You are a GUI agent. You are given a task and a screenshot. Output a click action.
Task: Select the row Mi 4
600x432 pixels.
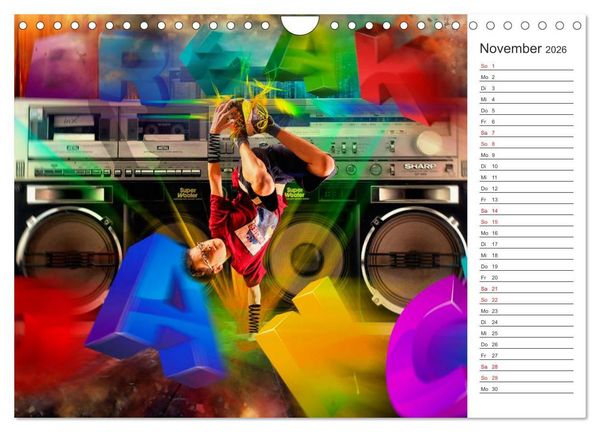tap(527, 99)
